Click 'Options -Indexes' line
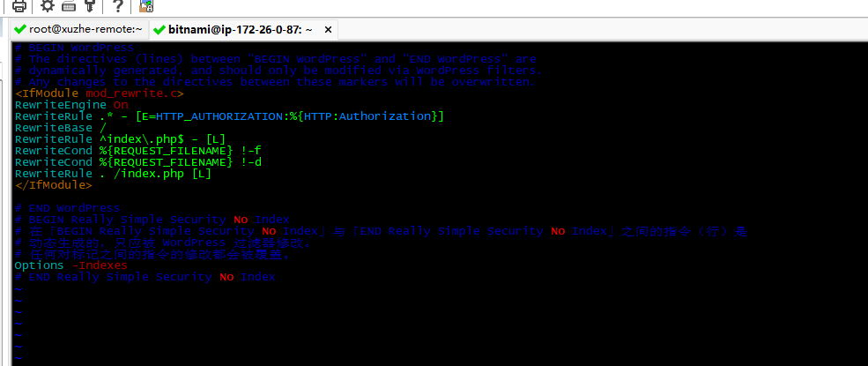This screenshot has height=366, width=868. click(x=70, y=265)
